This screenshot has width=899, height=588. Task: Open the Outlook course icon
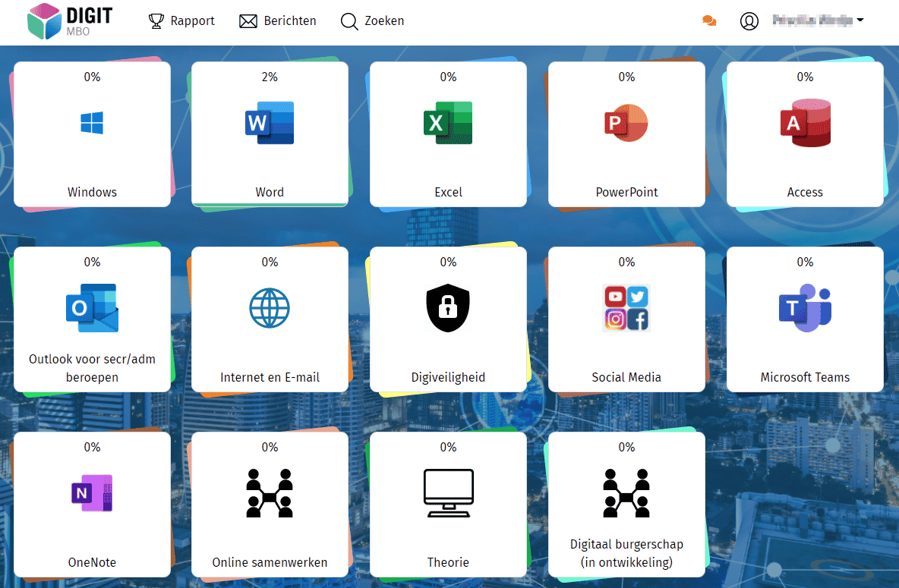[92, 308]
